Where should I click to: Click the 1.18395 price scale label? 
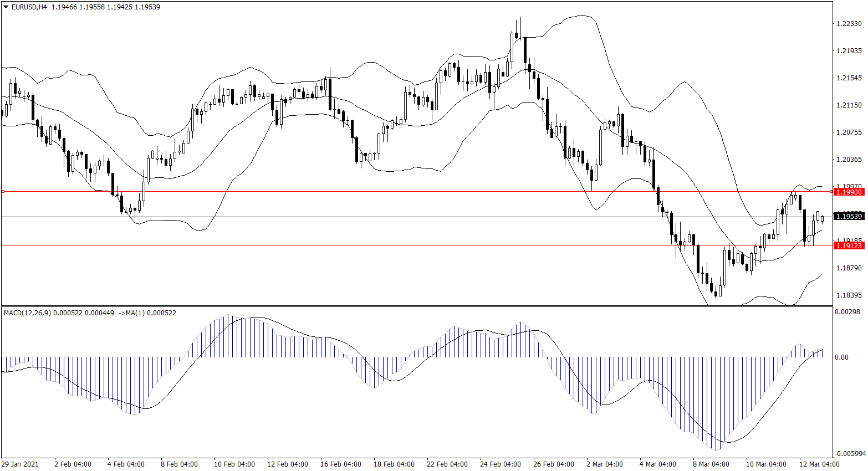[849, 295]
